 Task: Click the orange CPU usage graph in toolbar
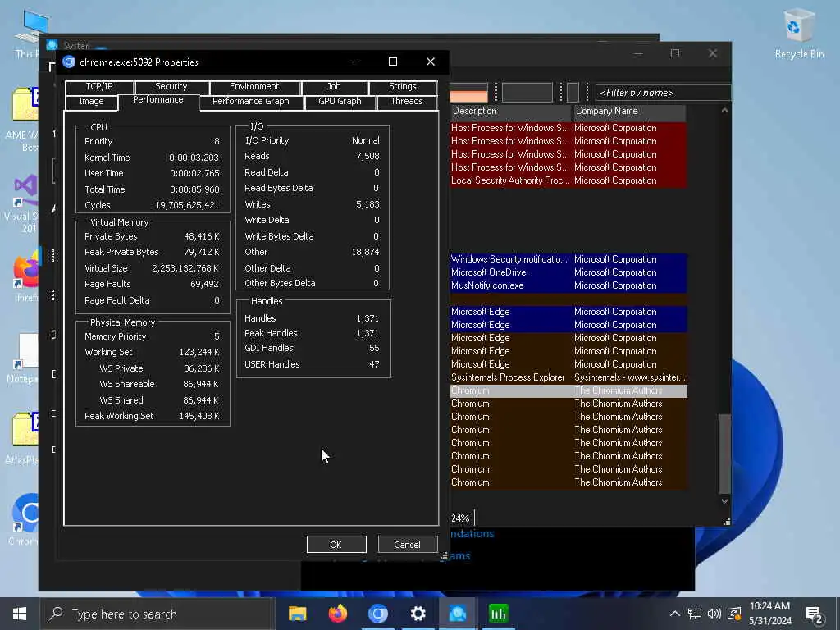468,93
